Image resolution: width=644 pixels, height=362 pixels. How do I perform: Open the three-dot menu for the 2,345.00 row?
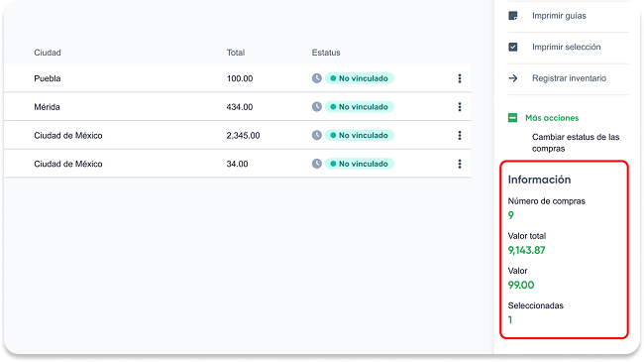[x=460, y=135]
